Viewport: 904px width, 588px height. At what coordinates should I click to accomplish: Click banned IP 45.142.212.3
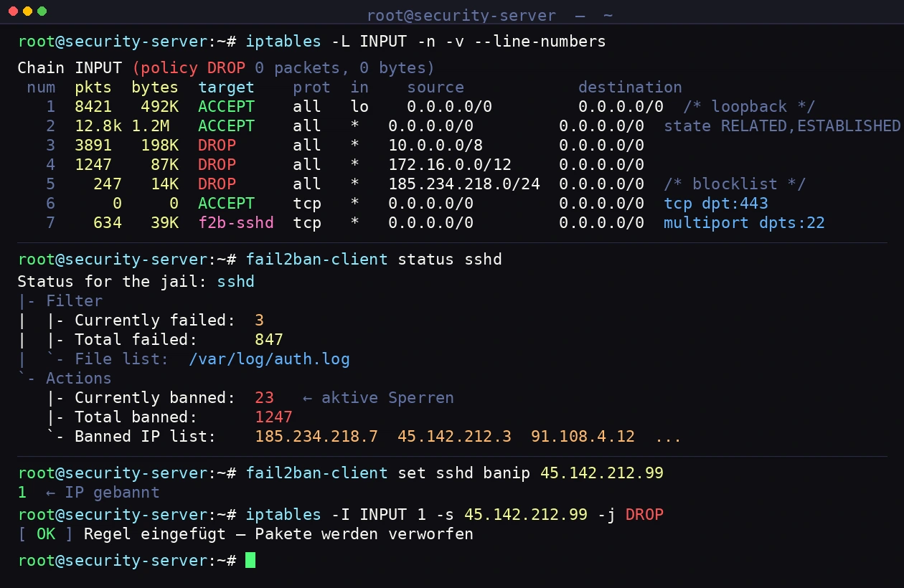pos(454,436)
